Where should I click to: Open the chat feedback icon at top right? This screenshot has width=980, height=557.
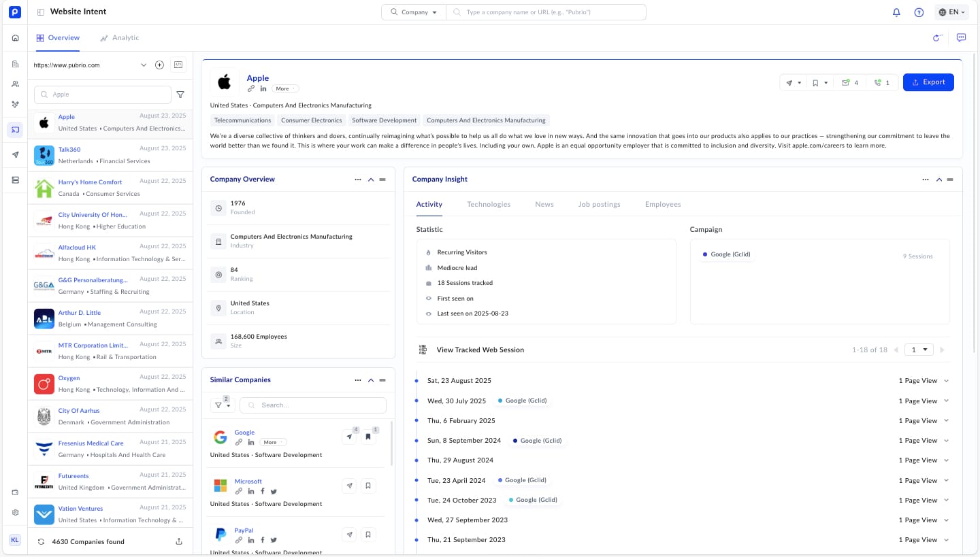coord(961,38)
